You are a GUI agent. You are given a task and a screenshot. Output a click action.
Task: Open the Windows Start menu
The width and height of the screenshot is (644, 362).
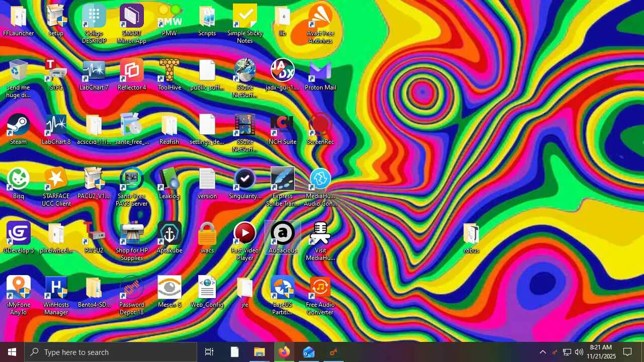(12, 352)
